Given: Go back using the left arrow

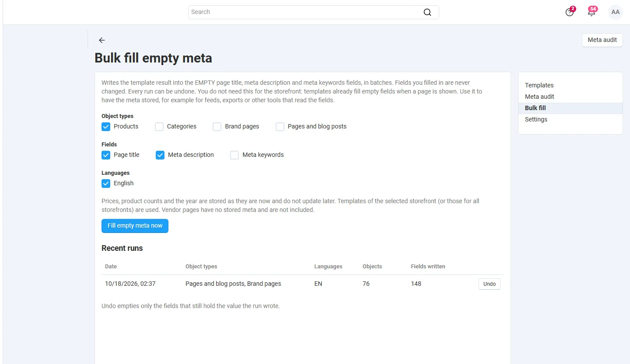Looking at the screenshot, I should tap(102, 40).
